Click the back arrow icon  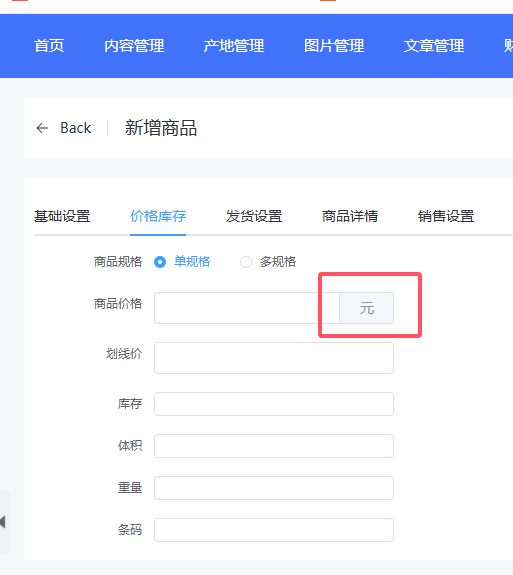(x=42, y=128)
